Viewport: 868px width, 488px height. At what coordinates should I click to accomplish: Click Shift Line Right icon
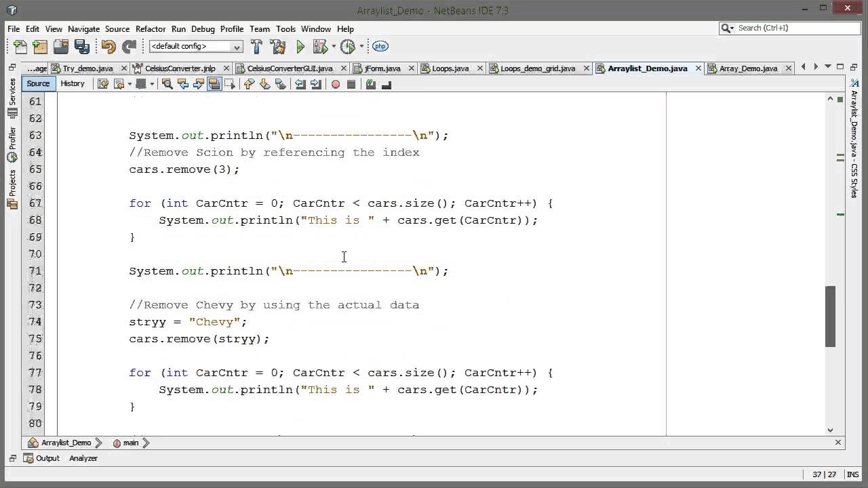[315, 84]
